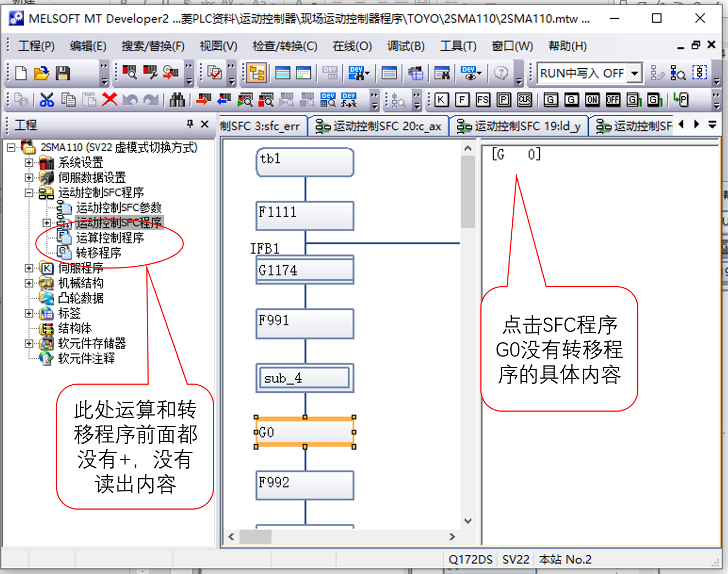Select 转移程序 in the project tree
The image size is (728, 574).
(98, 253)
